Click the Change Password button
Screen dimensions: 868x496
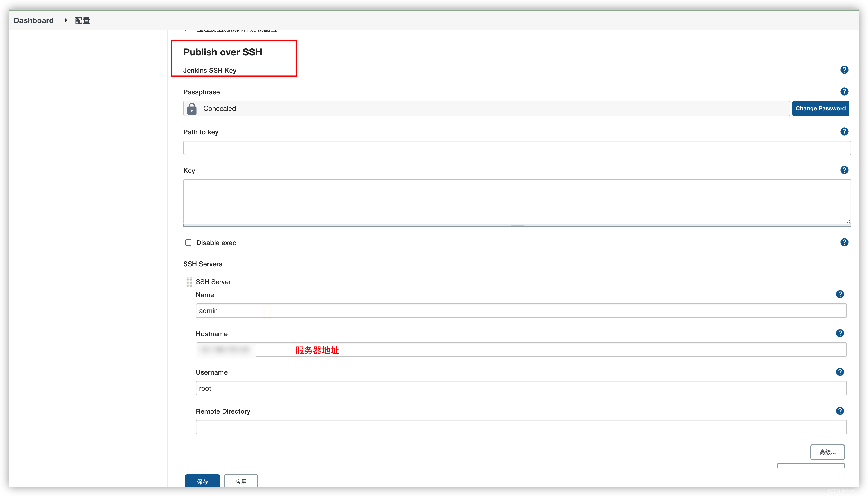[x=820, y=108]
